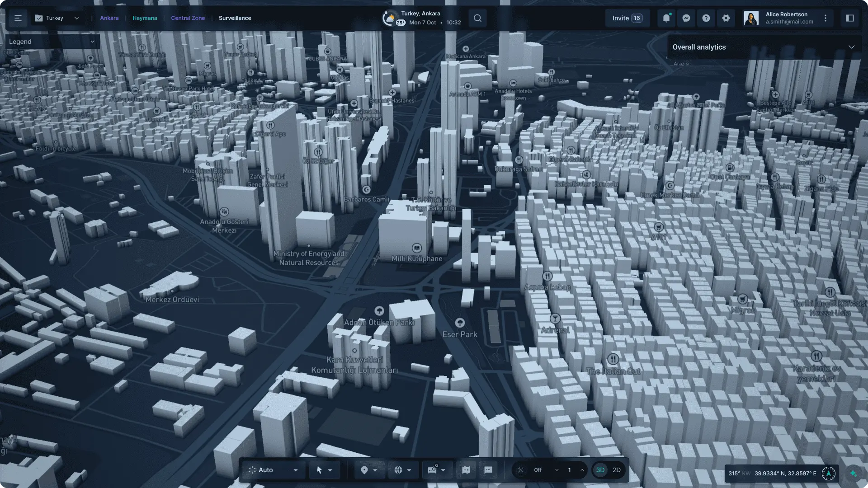Open the settings gear
The width and height of the screenshot is (868, 488).
tap(726, 18)
